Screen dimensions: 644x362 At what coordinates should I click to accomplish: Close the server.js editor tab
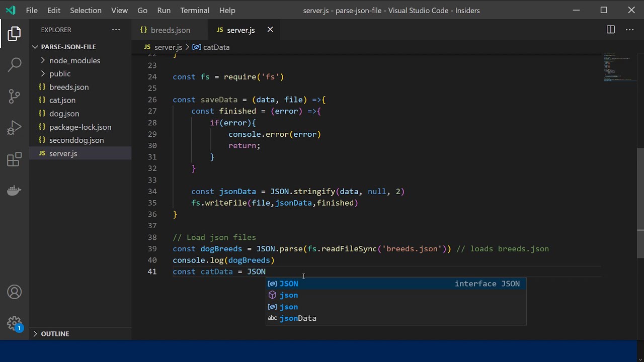click(270, 30)
